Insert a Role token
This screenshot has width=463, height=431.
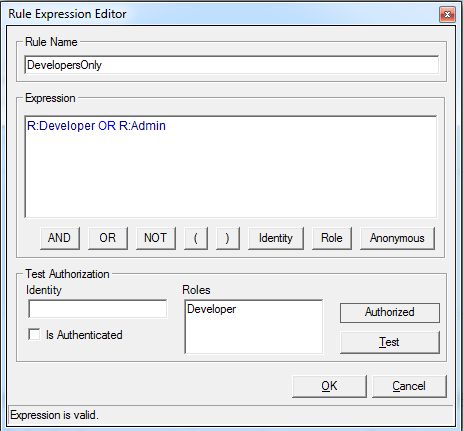point(332,238)
